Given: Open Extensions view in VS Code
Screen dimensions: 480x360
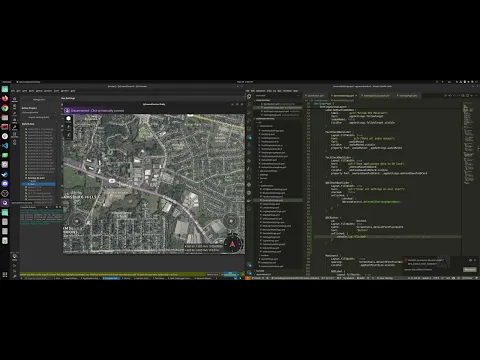Looking at the screenshot, I should (x=249, y=129).
